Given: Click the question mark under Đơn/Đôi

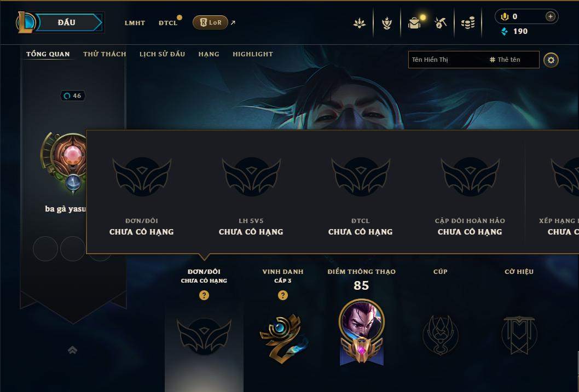Looking at the screenshot, I should tap(204, 295).
